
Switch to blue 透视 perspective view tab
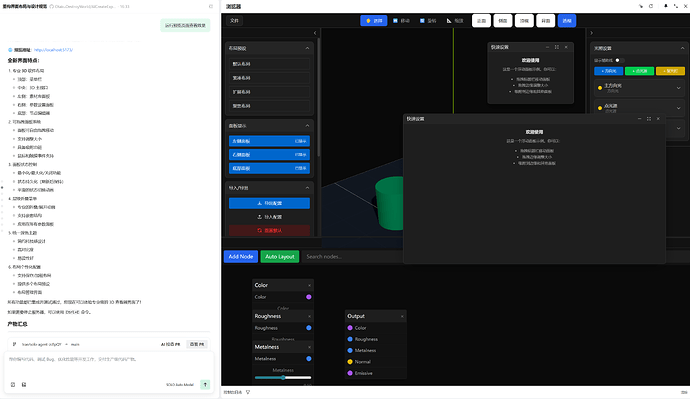click(x=567, y=21)
